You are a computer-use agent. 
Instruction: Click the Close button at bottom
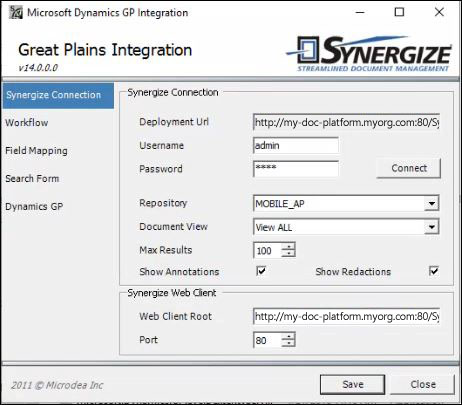point(423,384)
